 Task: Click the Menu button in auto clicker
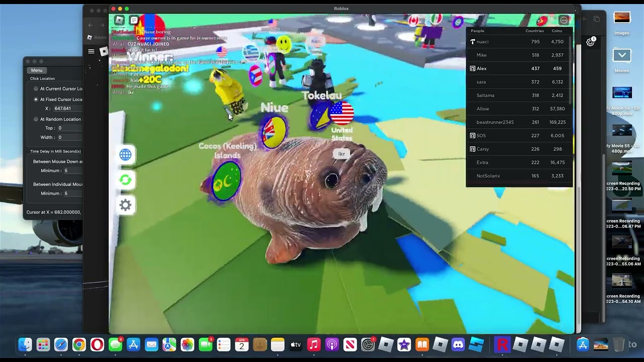point(37,70)
